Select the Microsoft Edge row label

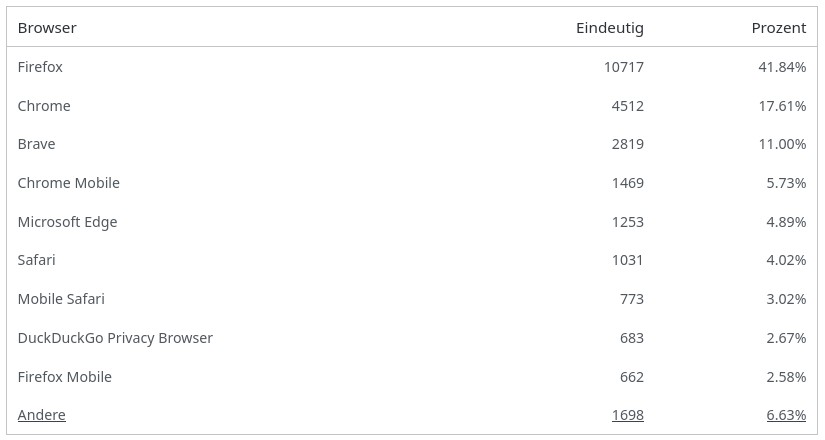point(67,222)
